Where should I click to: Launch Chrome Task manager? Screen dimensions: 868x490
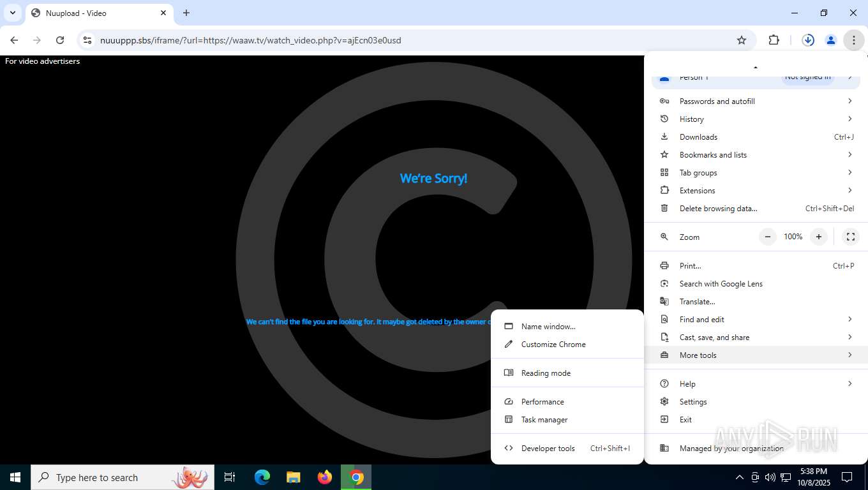click(x=567, y=420)
